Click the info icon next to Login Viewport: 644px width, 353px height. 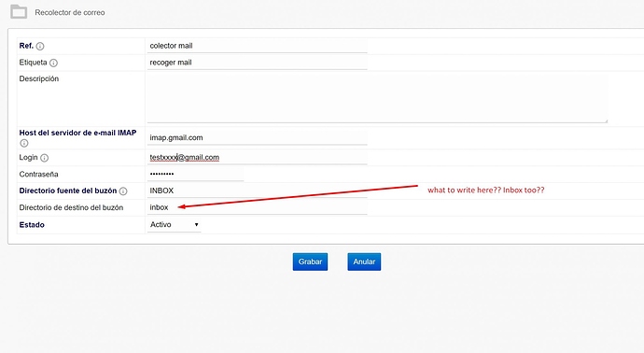coord(45,158)
